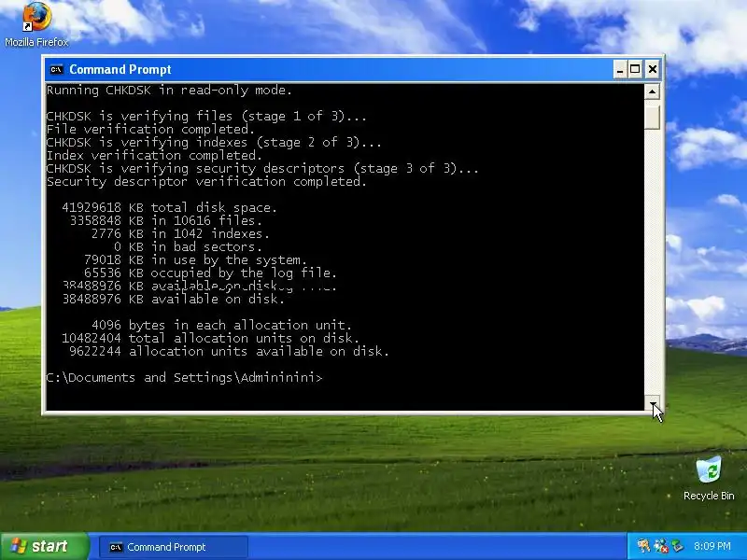Click the 'Running CHKDSK in read-only mode.' line
Viewport: 747px width, 560px height.
coord(169,90)
